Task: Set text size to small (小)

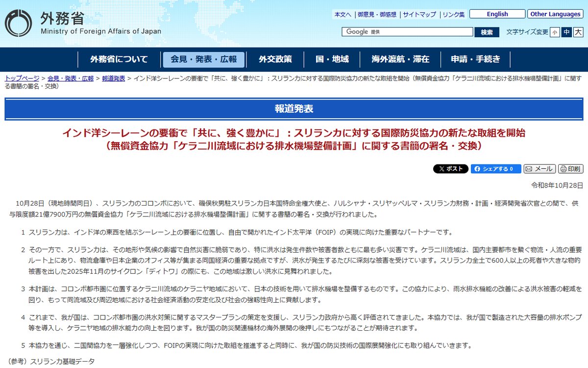Action: point(555,32)
